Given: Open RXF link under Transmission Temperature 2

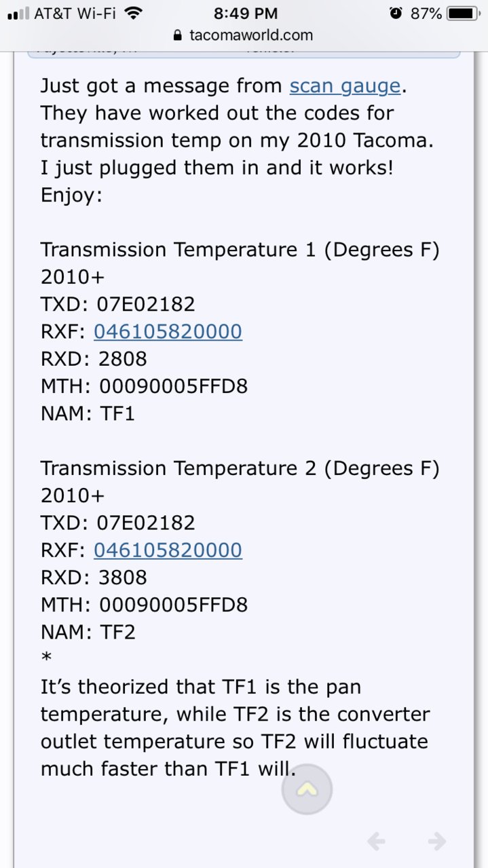Looking at the screenshot, I should click(x=168, y=550).
